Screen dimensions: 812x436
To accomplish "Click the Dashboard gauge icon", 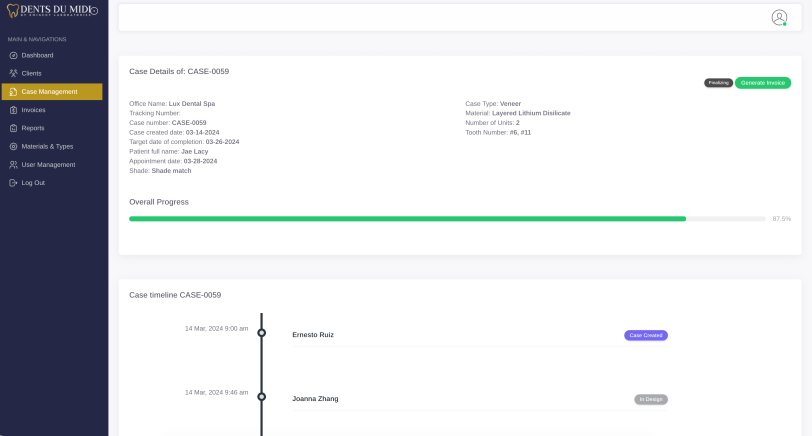I will tap(13, 55).
